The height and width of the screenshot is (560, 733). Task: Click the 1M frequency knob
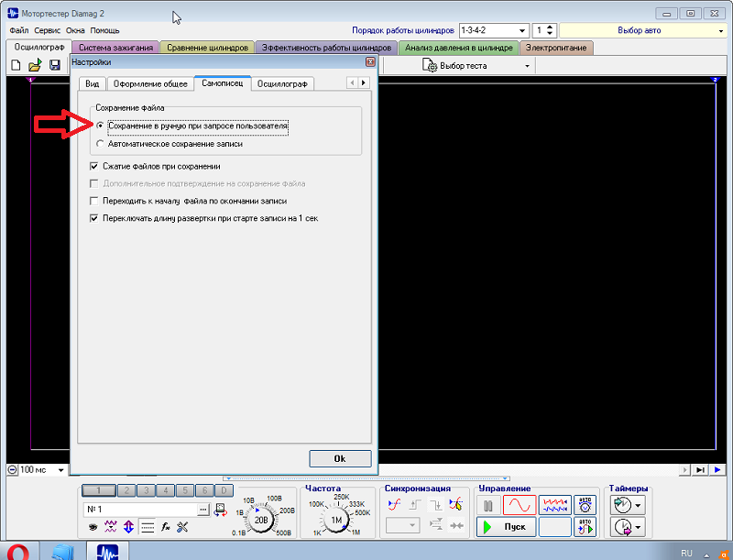tap(336, 520)
